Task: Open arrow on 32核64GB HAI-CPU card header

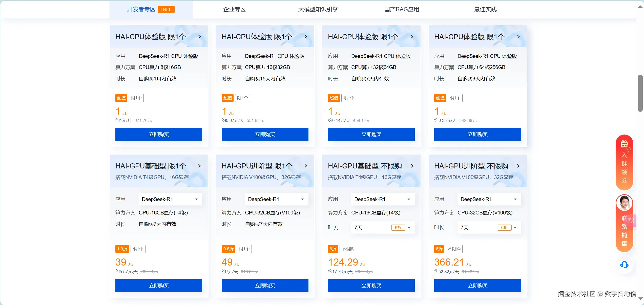Action: coord(412,37)
